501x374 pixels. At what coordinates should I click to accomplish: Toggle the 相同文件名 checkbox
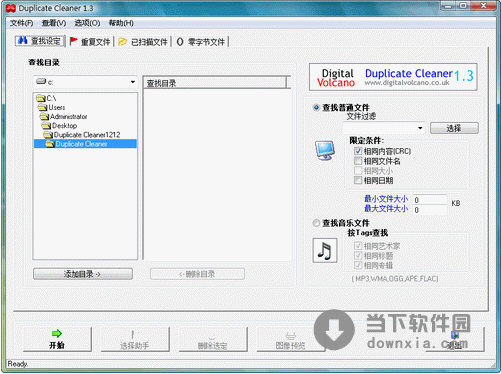pyautogui.click(x=358, y=161)
